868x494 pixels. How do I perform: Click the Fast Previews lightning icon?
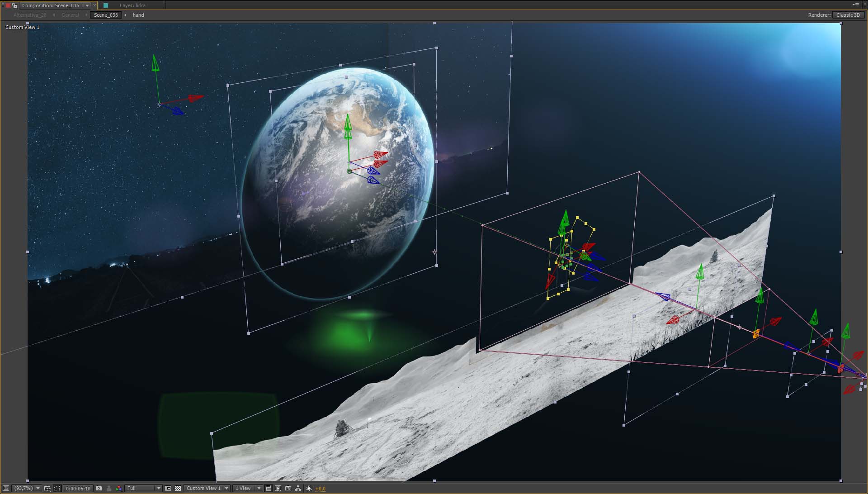coord(278,488)
